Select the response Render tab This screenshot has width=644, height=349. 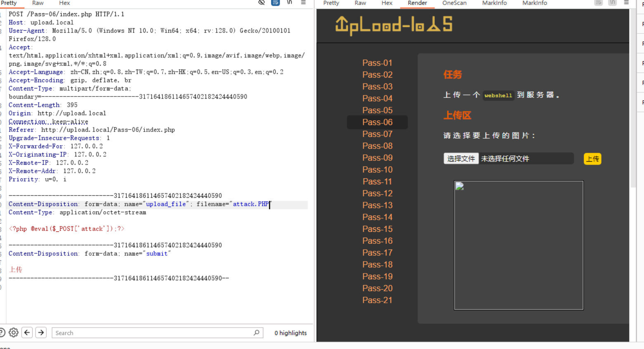417,3
